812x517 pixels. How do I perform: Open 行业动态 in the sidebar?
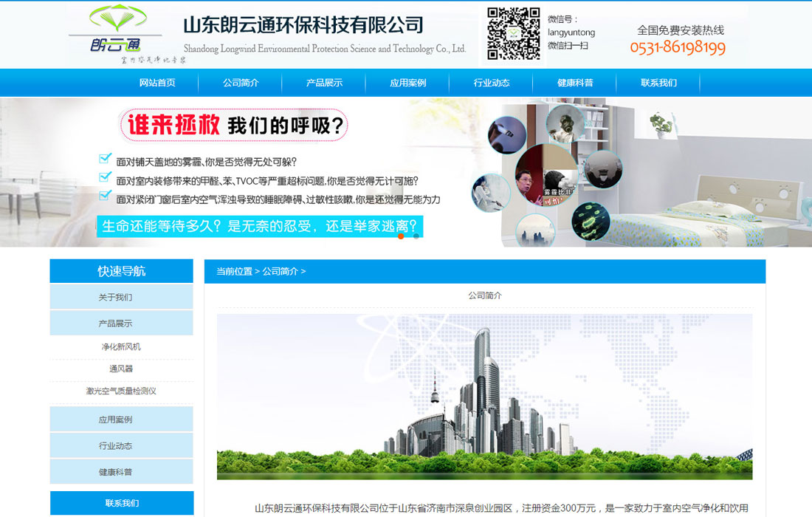122,445
